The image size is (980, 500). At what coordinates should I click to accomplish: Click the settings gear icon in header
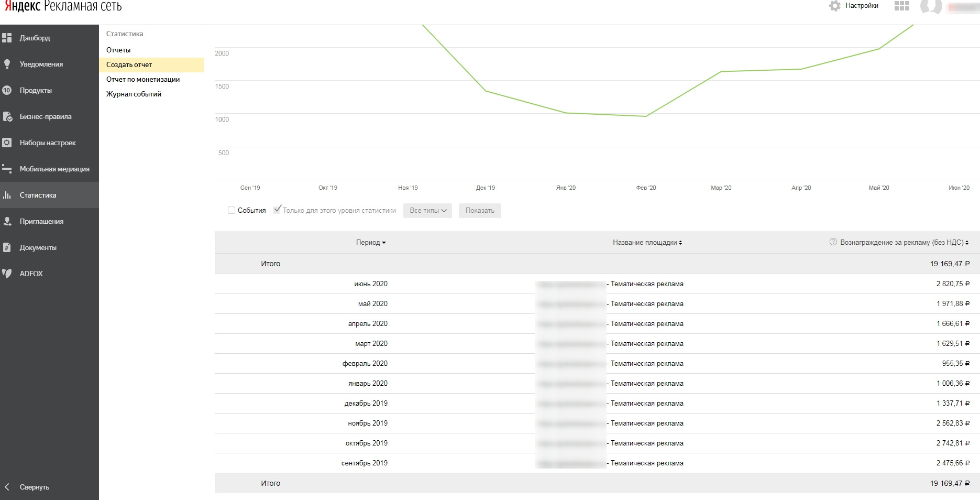click(835, 6)
